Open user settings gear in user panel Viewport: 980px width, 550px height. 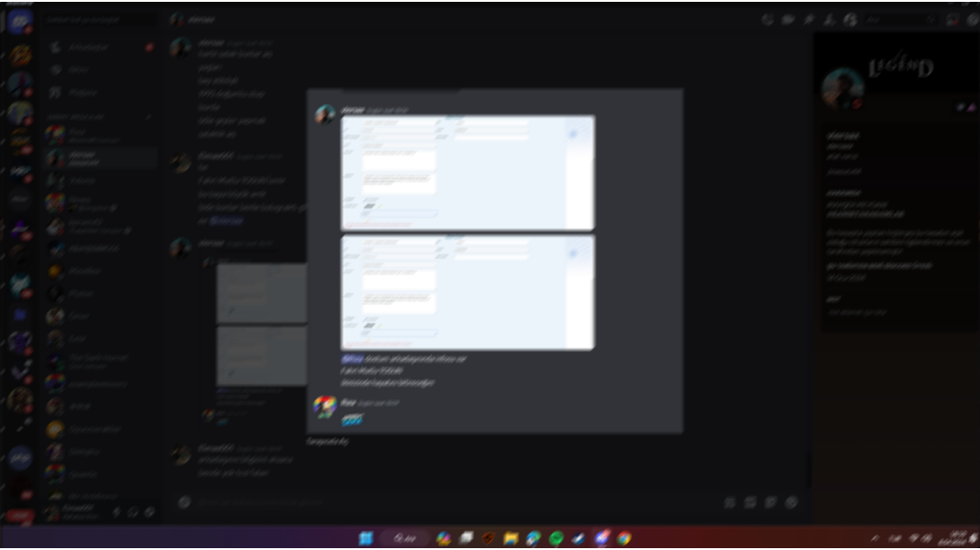tap(149, 512)
